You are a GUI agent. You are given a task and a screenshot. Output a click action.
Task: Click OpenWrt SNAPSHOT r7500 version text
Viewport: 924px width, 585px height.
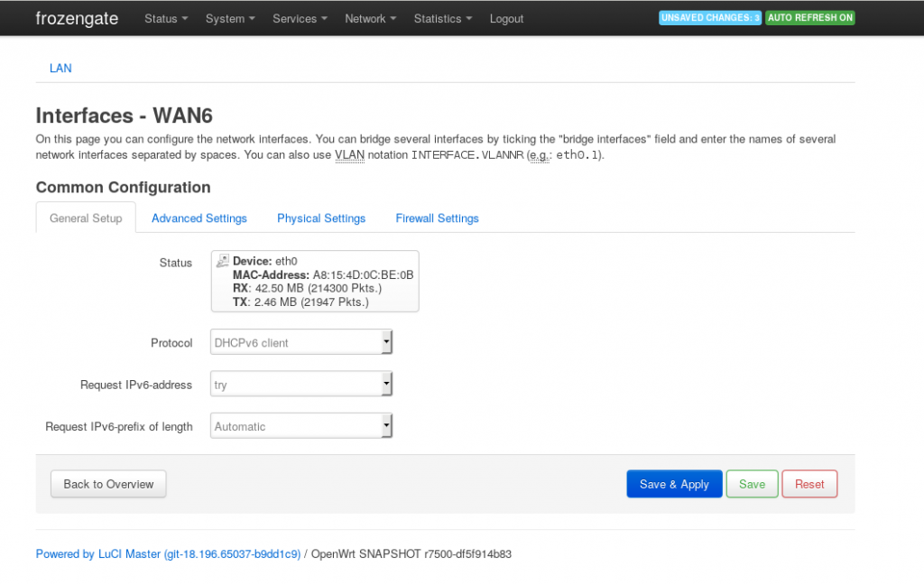pos(411,553)
